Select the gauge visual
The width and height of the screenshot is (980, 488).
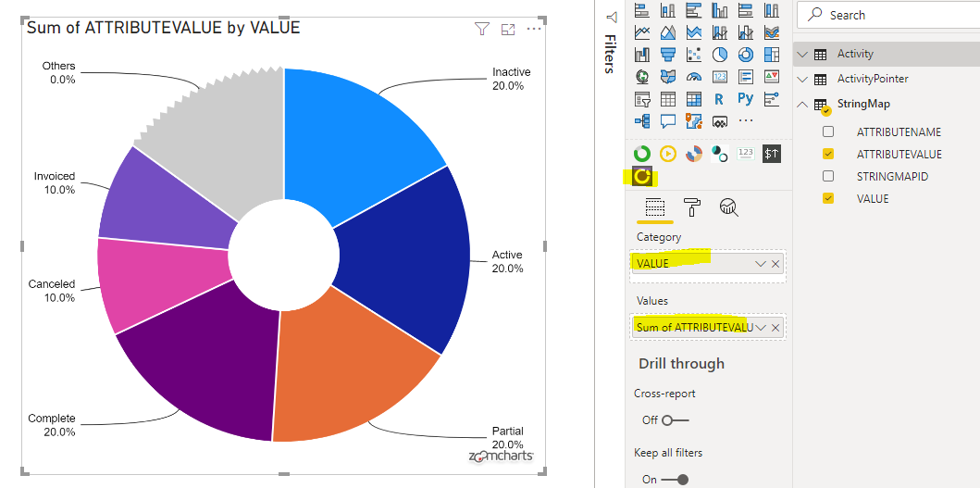694,77
